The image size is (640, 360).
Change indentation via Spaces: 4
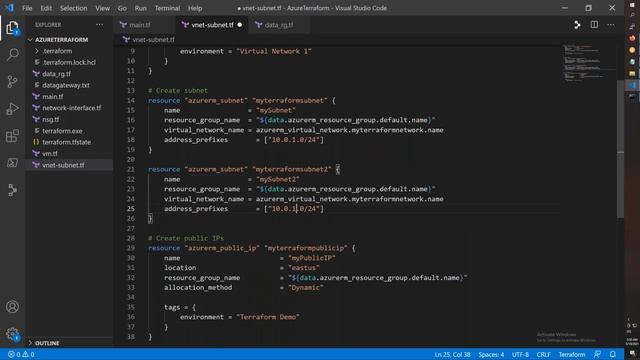coord(491,354)
